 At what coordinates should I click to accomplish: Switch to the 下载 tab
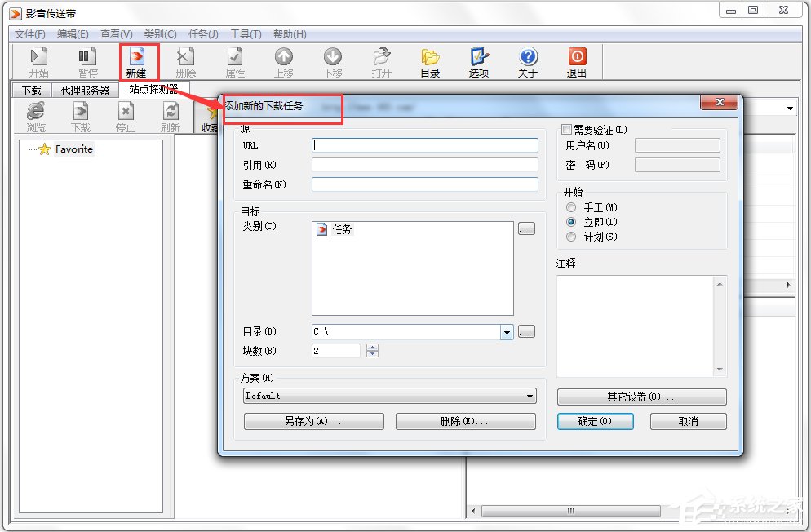(32, 91)
